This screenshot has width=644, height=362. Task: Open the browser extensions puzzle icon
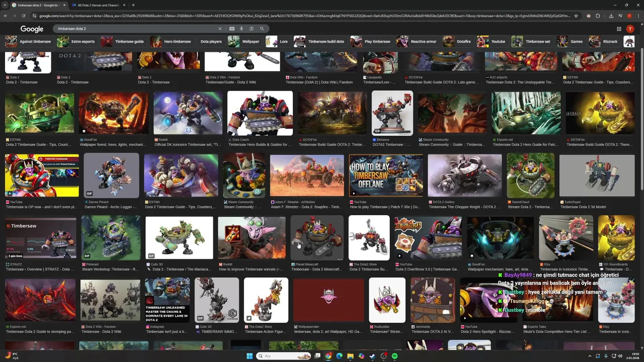[x=598, y=16]
